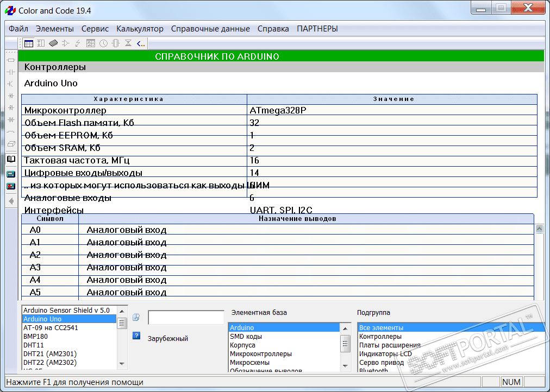
Task: Click the blue back arrow with dots
Action: [x=141, y=44]
